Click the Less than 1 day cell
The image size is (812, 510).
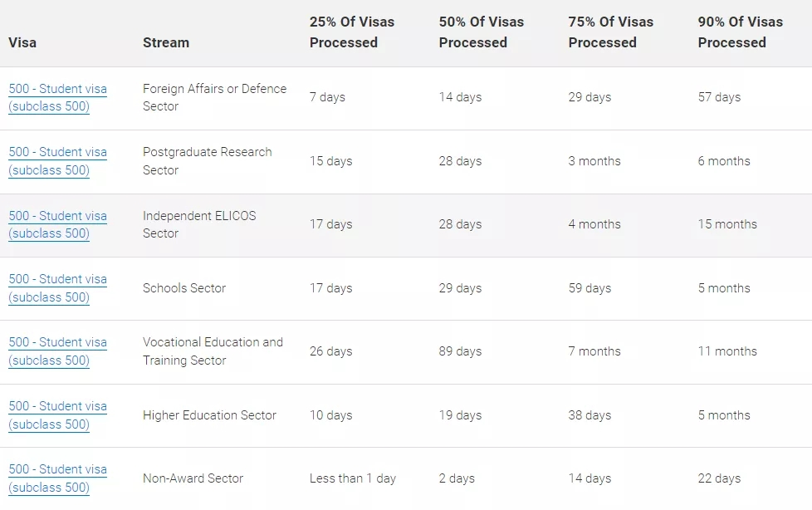point(353,478)
